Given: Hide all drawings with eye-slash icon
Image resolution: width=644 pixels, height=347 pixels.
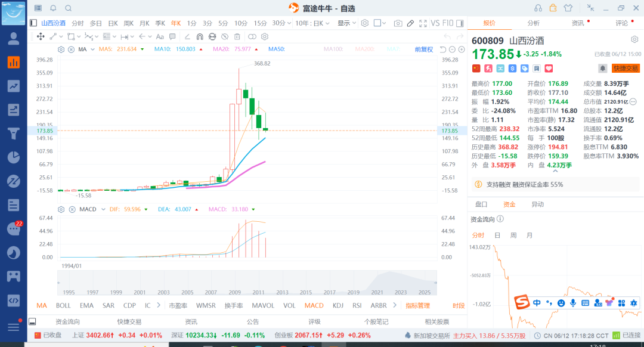Looking at the screenshot, I should [225, 36].
